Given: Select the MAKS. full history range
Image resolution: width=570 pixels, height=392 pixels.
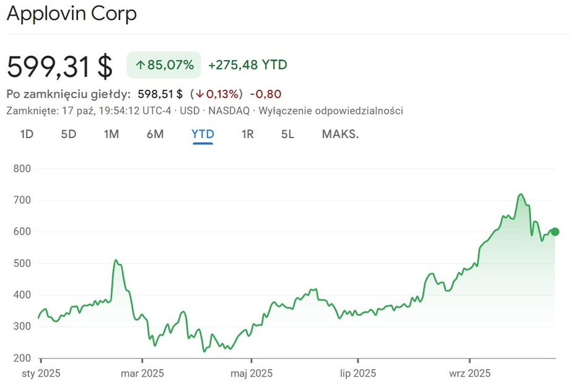Looking at the screenshot, I should tap(340, 133).
